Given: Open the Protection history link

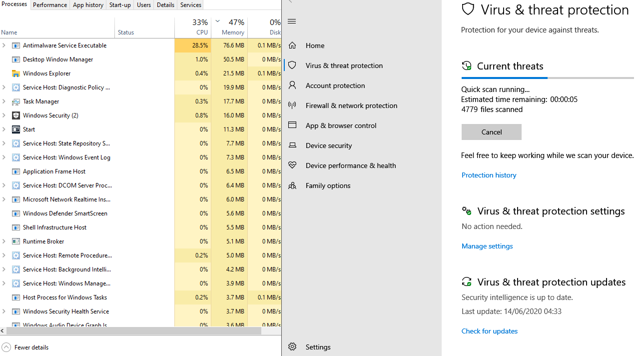Looking at the screenshot, I should pyautogui.click(x=489, y=175).
